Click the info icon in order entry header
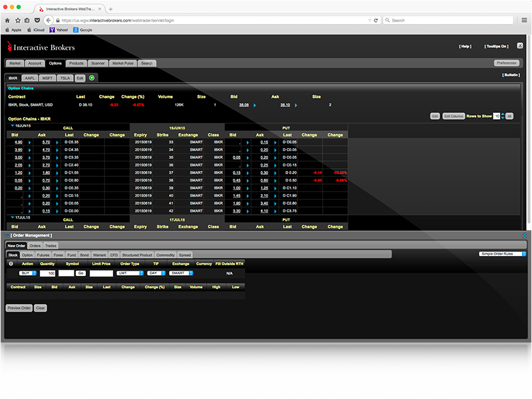This screenshot has height=399, width=532. (11, 263)
